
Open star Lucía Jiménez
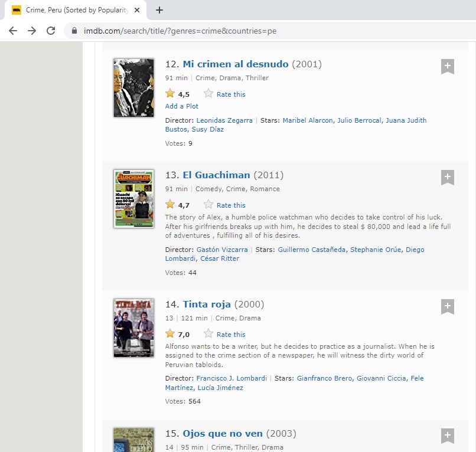[220, 388]
